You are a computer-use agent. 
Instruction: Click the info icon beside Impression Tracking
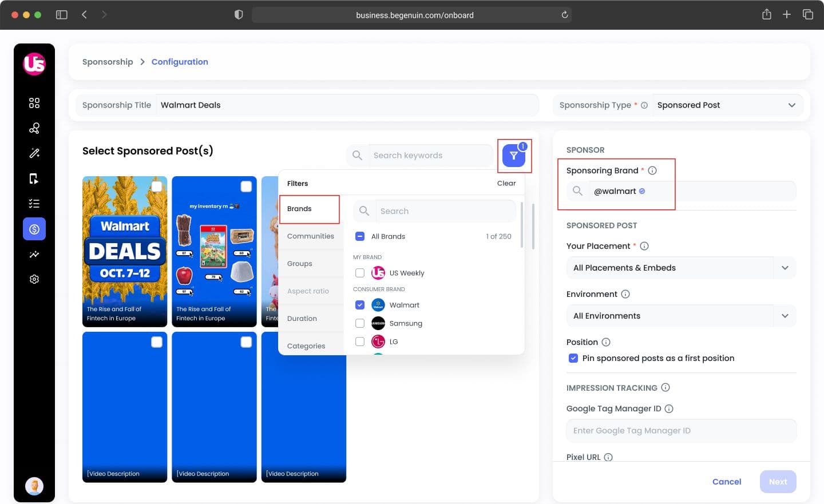[x=665, y=387]
